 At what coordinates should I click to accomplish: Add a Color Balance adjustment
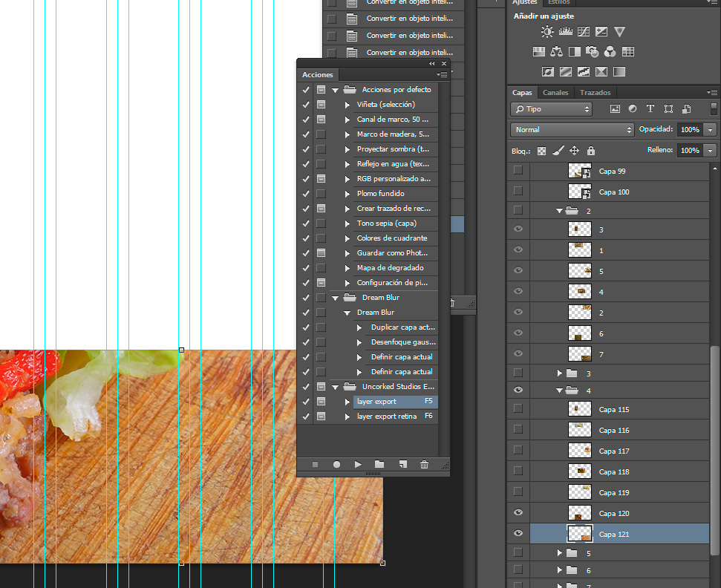pyautogui.click(x=556, y=51)
